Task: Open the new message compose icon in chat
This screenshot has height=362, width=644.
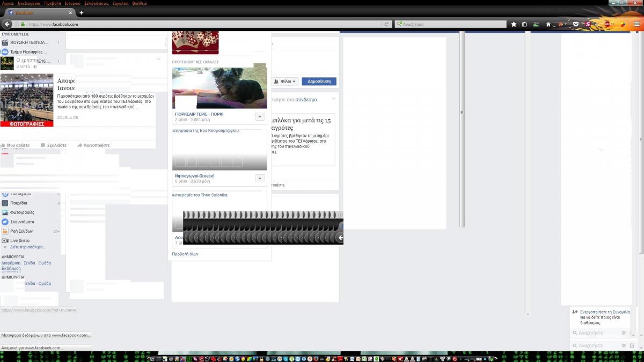Action: 632,346
